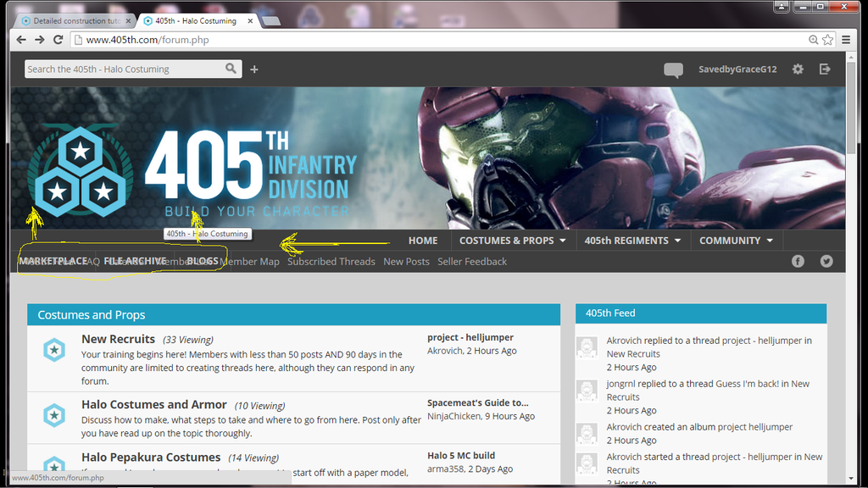Open the SavedbyGraceG12 user profile link
The height and width of the screenshot is (488, 868).
point(737,69)
